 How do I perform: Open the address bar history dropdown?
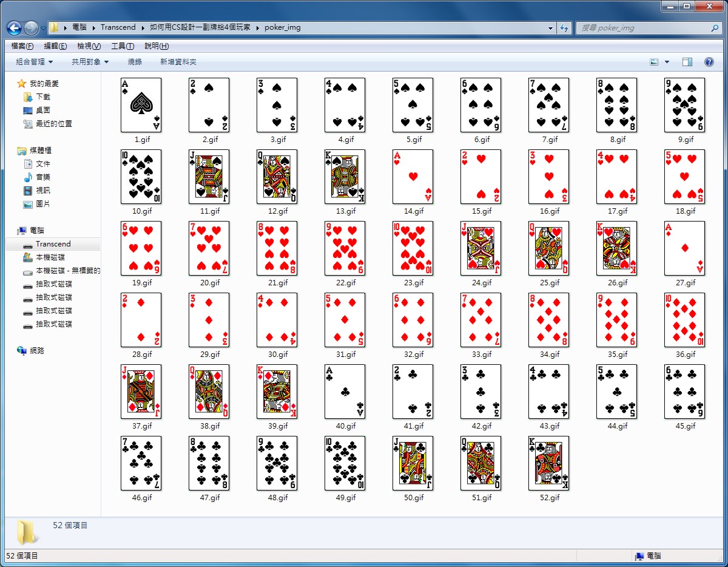click(x=550, y=28)
